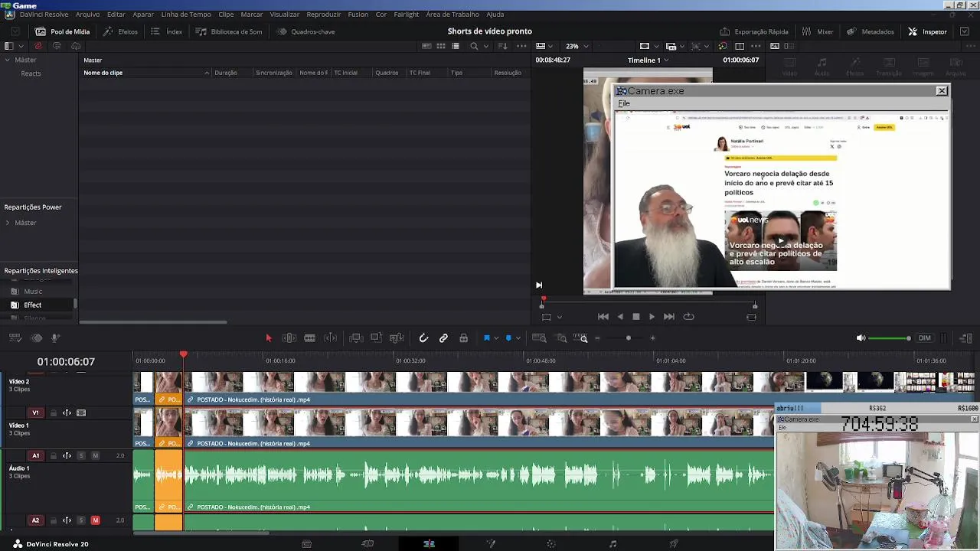
Task: Click the media pool search icon
Action: point(474,46)
